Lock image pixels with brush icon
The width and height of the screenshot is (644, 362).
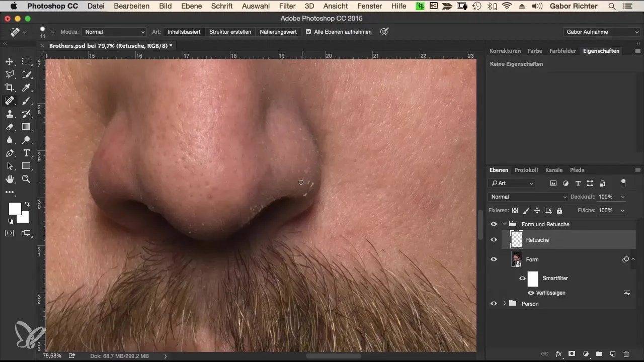click(526, 211)
